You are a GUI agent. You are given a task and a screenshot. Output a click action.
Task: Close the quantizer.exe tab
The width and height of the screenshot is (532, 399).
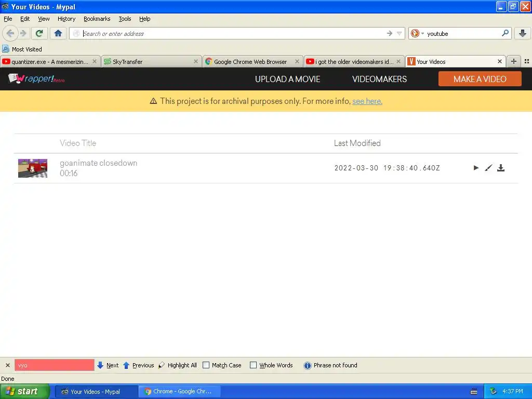pos(95,61)
